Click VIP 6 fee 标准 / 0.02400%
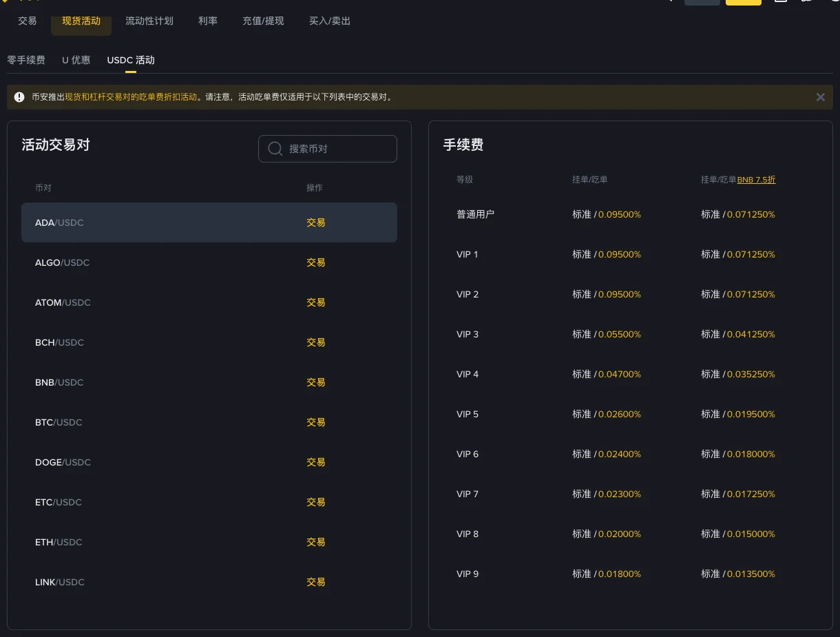The image size is (840, 637). (x=607, y=454)
